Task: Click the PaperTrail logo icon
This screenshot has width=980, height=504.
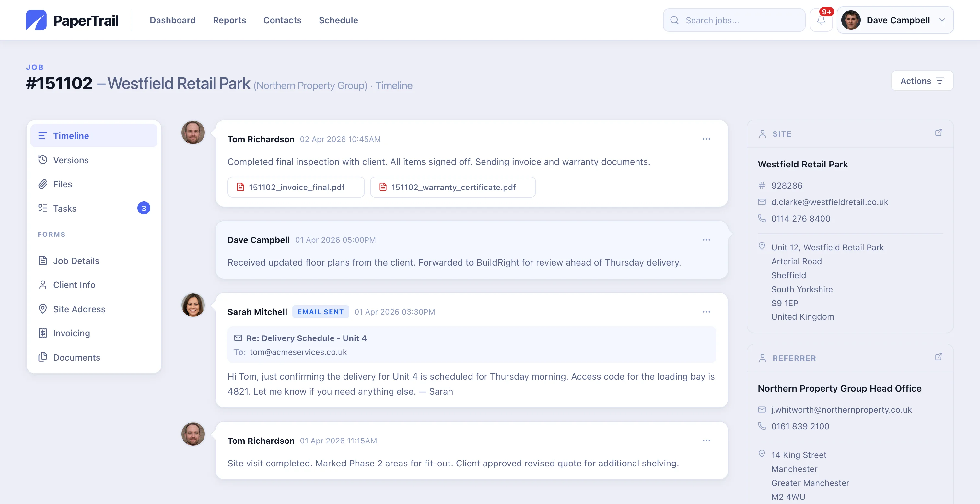Action: tap(36, 20)
